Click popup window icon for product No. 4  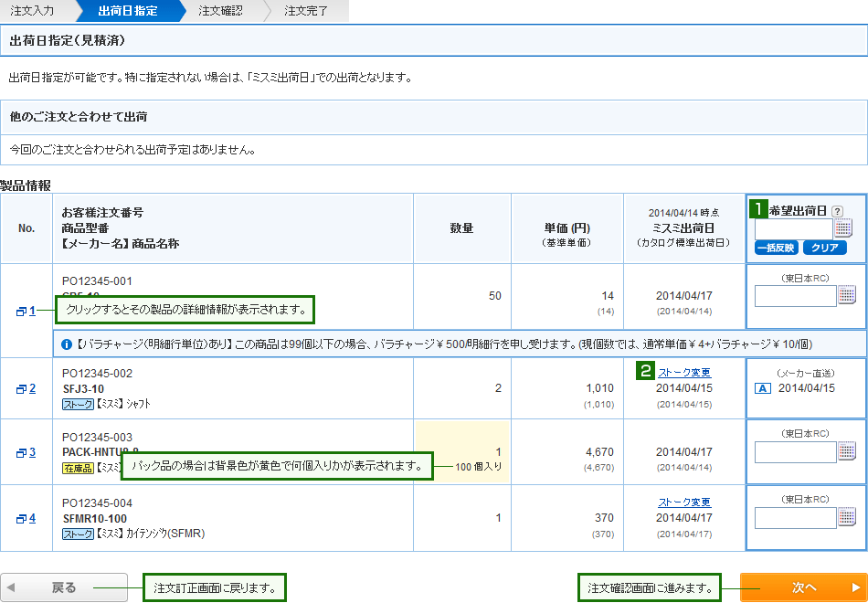click(x=21, y=519)
